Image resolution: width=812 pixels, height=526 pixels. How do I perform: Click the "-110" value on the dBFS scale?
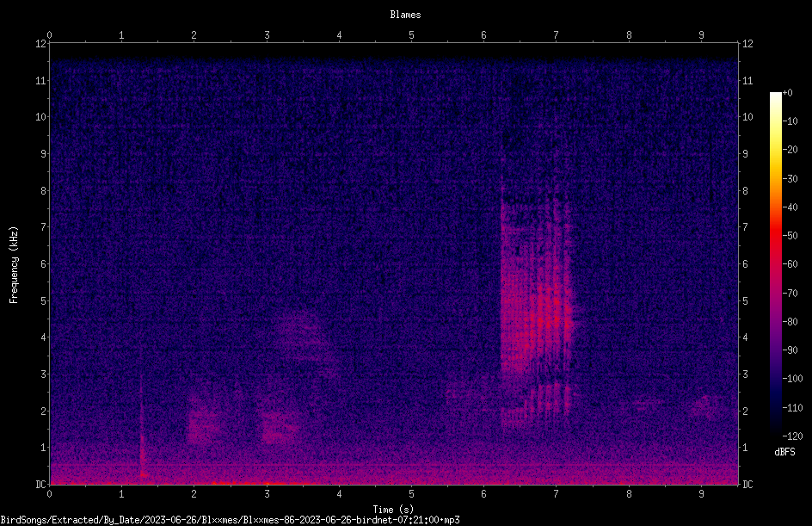792,408
